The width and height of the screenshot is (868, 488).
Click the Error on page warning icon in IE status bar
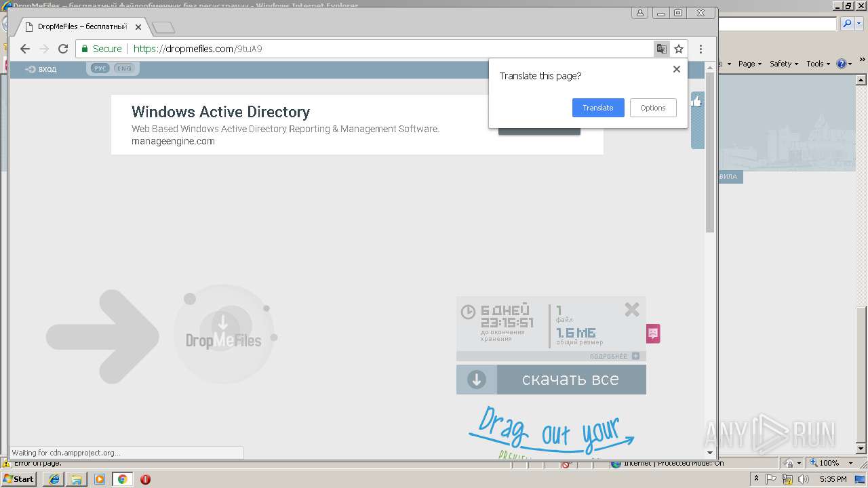pyautogui.click(x=6, y=464)
